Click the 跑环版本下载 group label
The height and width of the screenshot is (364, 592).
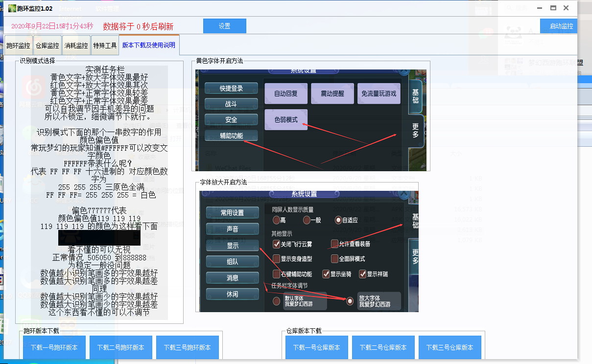[x=41, y=331]
